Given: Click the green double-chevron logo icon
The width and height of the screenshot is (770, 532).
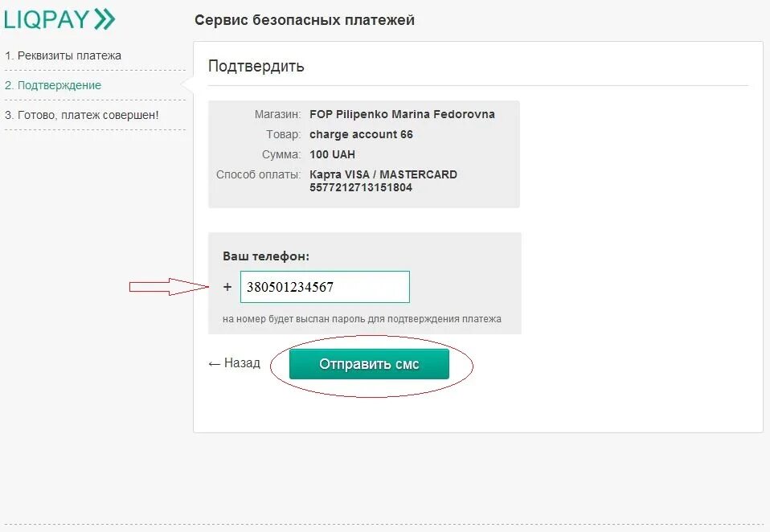Looking at the screenshot, I should 104,19.
